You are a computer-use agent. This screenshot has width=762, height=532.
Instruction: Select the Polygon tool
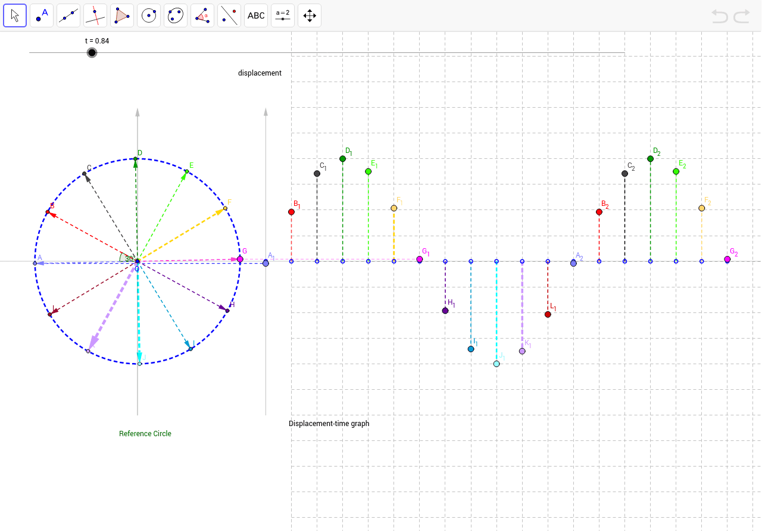point(121,15)
